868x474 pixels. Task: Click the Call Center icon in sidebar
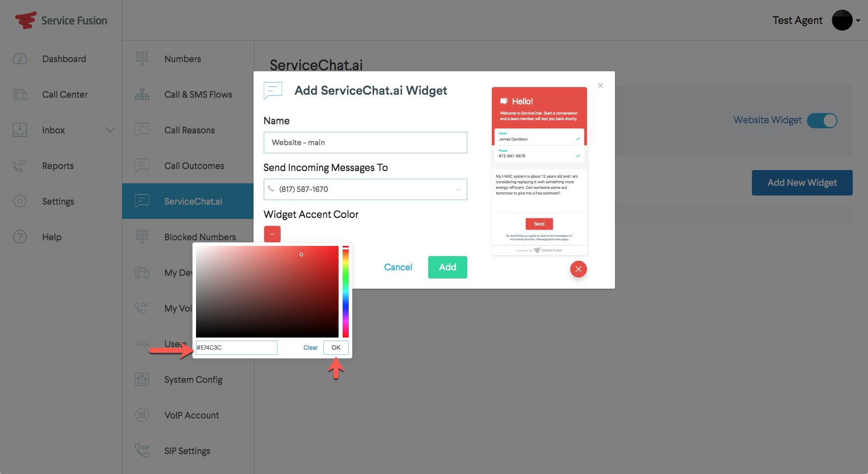pyautogui.click(x=20, y=95)
